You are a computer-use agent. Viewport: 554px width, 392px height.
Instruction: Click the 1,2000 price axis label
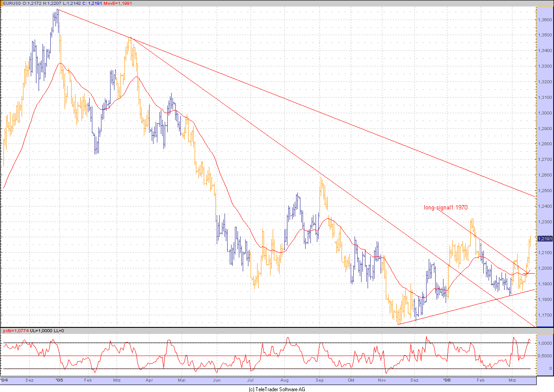pos(545,268)
